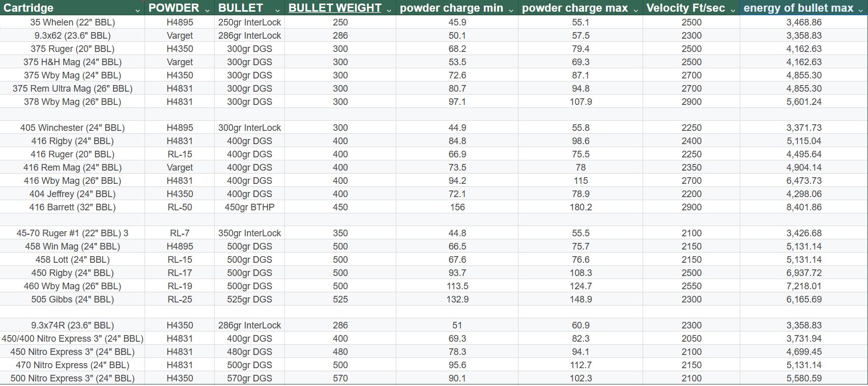The image size is (868, 386).
Task: Select the 180.2 powder charge max cell
Action: [580, 207]
